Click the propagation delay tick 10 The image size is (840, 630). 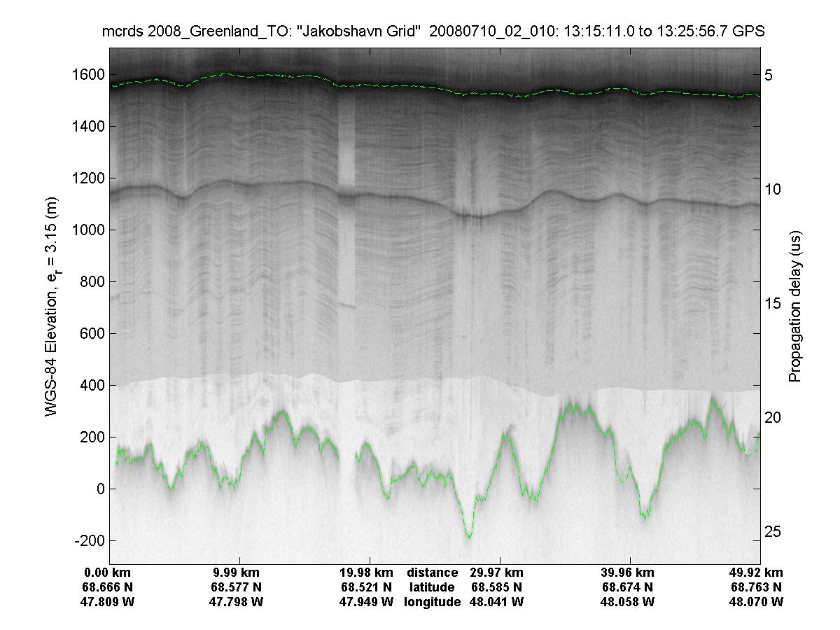pyautogui.click(x=774, y=189)
